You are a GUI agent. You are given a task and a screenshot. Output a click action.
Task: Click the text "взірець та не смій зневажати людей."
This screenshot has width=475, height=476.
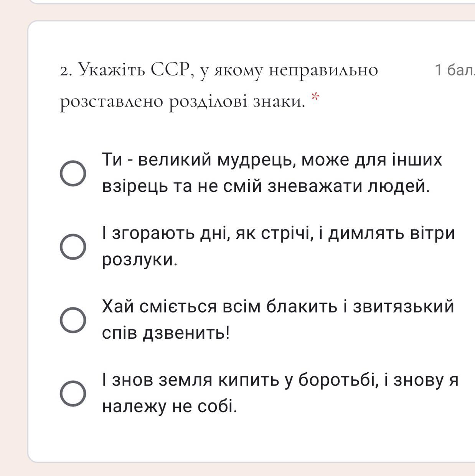point(266,186)
